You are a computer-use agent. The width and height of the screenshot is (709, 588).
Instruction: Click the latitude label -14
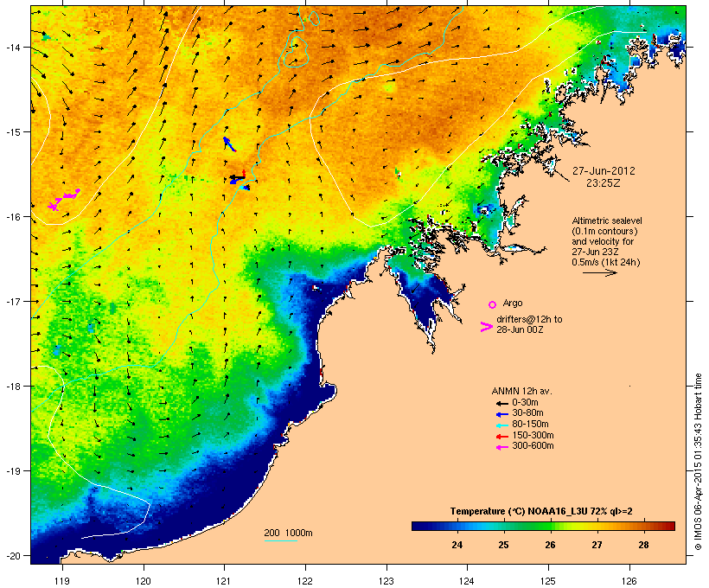(12, 48)
